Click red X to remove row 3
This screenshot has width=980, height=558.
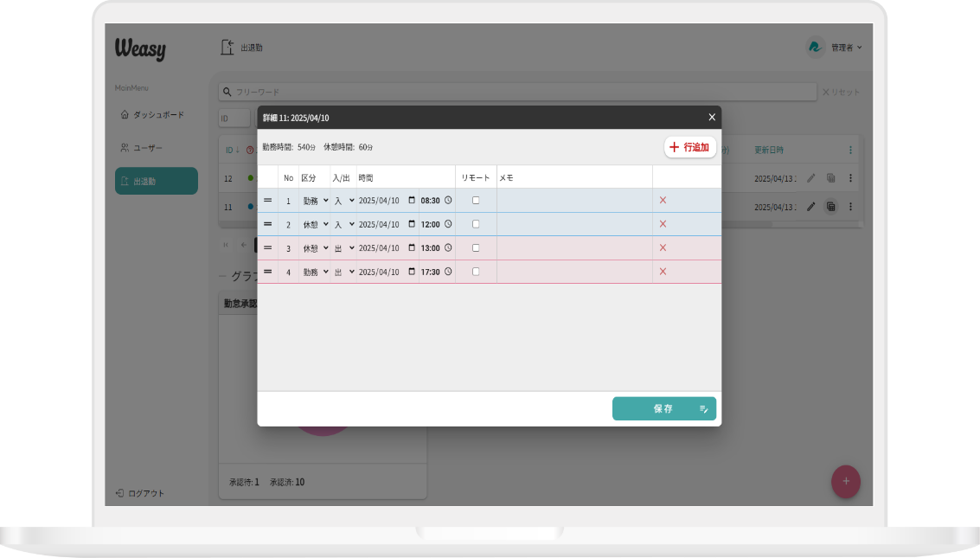(x=663, y=247)
